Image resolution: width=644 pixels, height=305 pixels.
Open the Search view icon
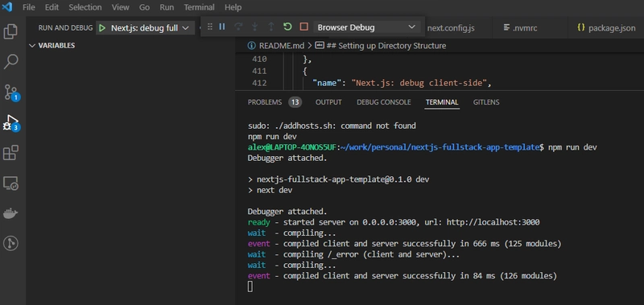coord(10,62)
